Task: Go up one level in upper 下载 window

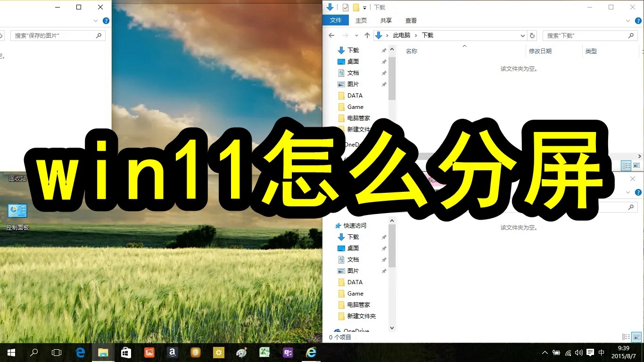Action: pyautogui.click(x=367, y=35)
